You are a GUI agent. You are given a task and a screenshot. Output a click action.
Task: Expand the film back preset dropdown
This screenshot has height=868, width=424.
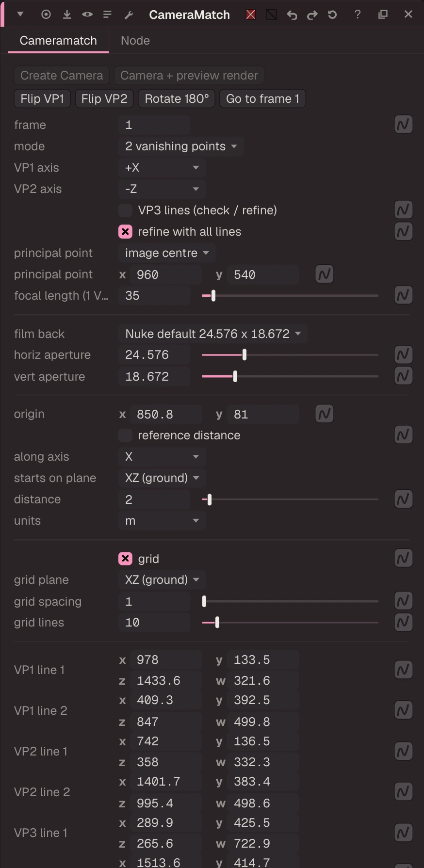(x=212, y=334)
